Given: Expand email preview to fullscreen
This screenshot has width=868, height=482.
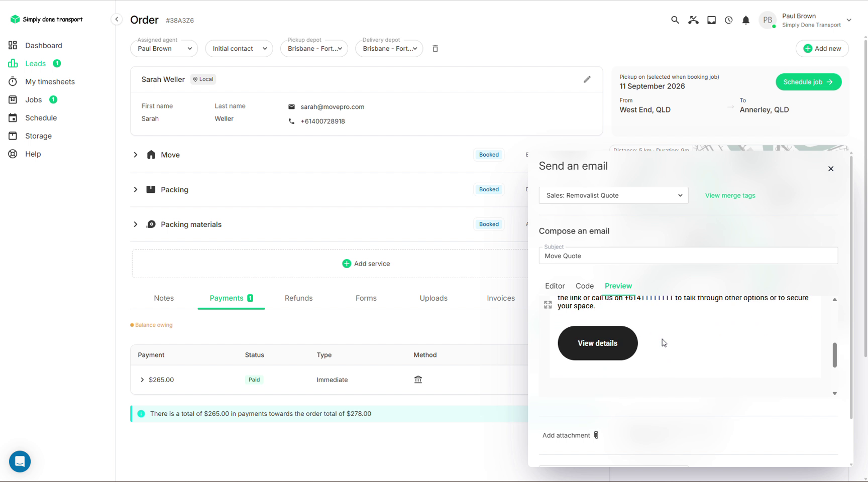Looking at the screenshot, I should coord(548,305).
